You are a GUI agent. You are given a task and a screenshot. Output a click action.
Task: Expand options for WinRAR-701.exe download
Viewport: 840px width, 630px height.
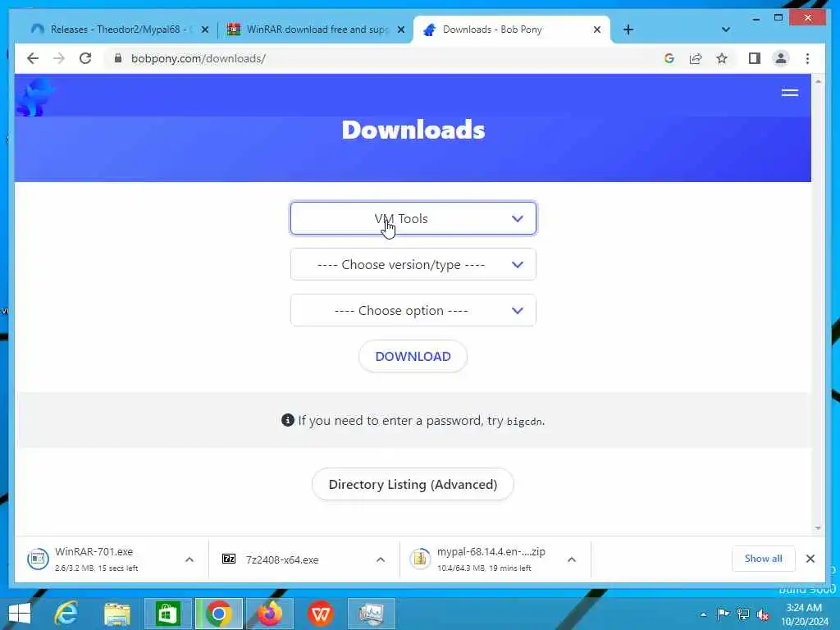coord(189,559)
